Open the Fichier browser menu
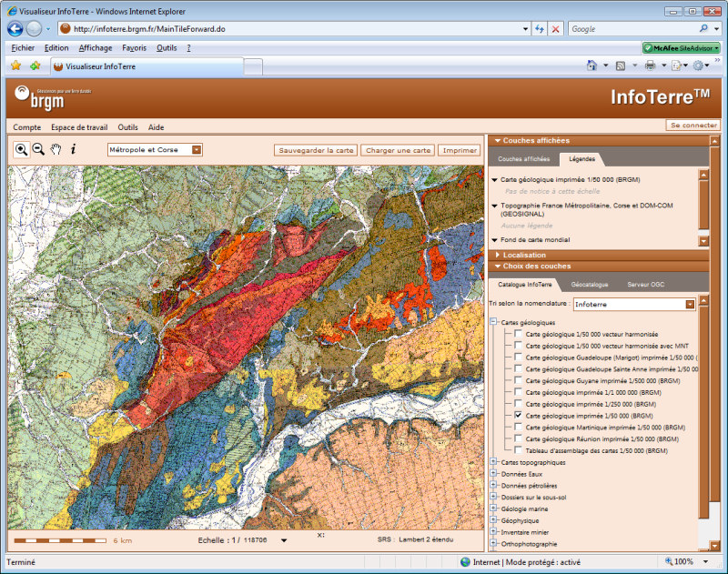This screenshot has height=574, width=728. click(x=23, y=48)
